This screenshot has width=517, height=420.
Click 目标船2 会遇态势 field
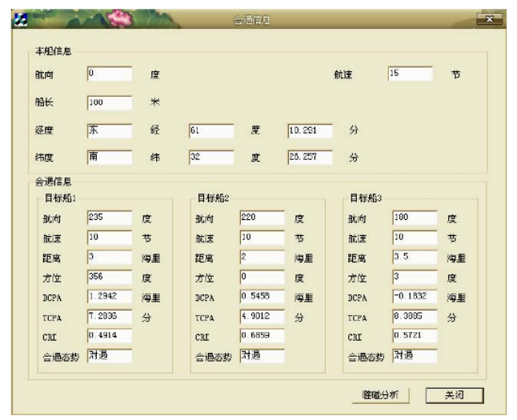click(263, 356)
